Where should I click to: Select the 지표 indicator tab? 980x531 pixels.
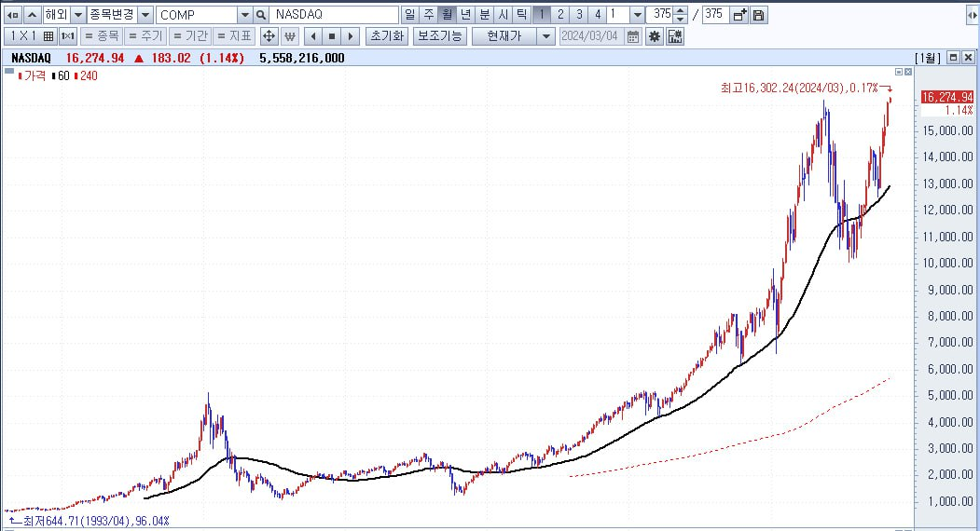click(x=234, y=36)
